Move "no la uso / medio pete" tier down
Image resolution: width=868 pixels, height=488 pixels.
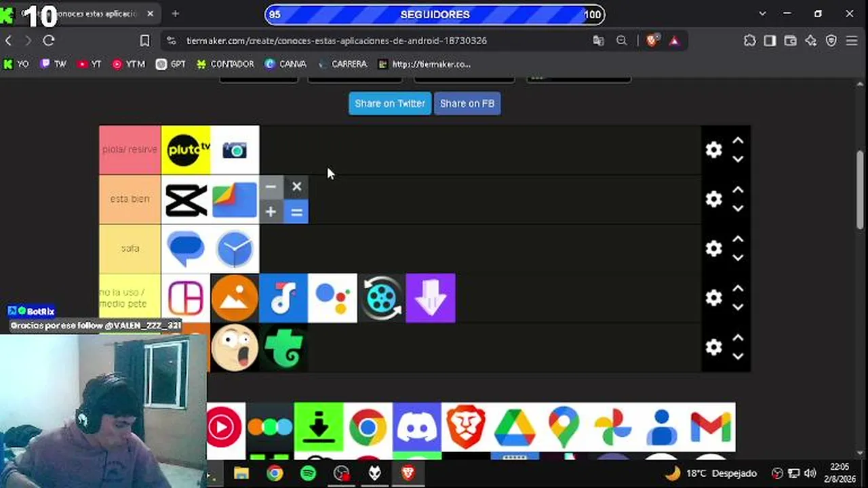tap(738, 308)
